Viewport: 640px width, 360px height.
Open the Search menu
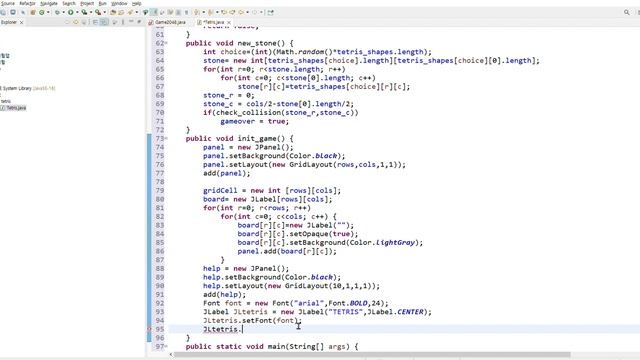click(x=69, y=3)
